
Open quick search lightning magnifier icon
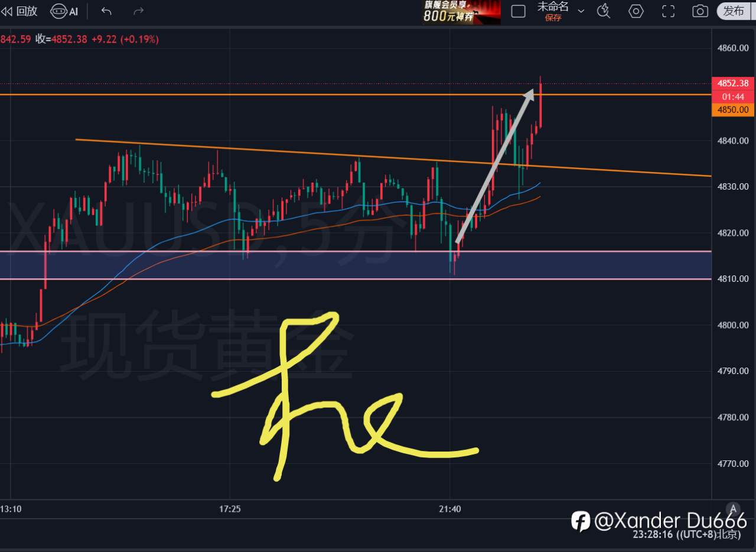[604, 11]
